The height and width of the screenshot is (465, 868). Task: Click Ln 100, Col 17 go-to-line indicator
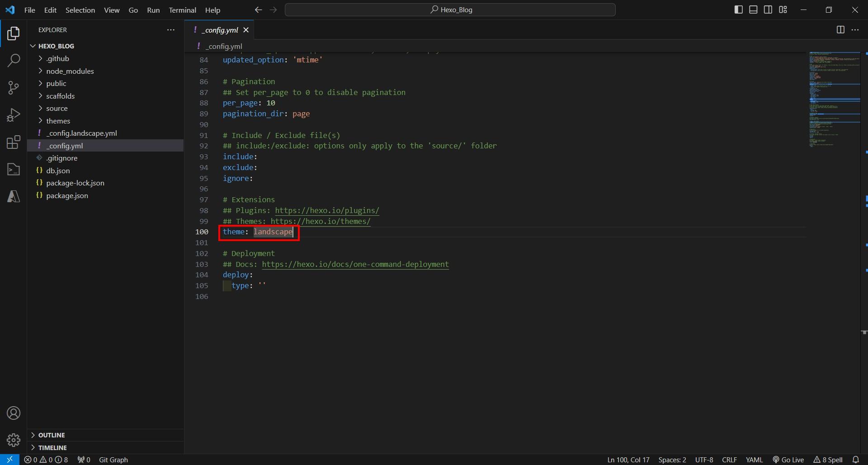(x=628, y=460)
